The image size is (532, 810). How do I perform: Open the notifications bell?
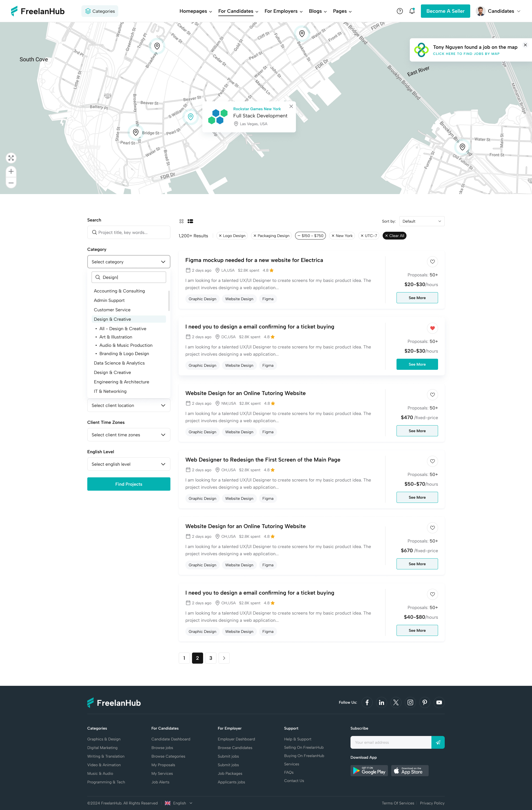pyautogui.click(x=411, y=11)
